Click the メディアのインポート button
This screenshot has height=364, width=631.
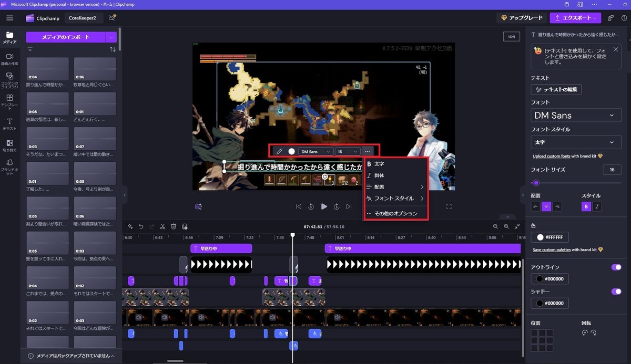(66, 37)
